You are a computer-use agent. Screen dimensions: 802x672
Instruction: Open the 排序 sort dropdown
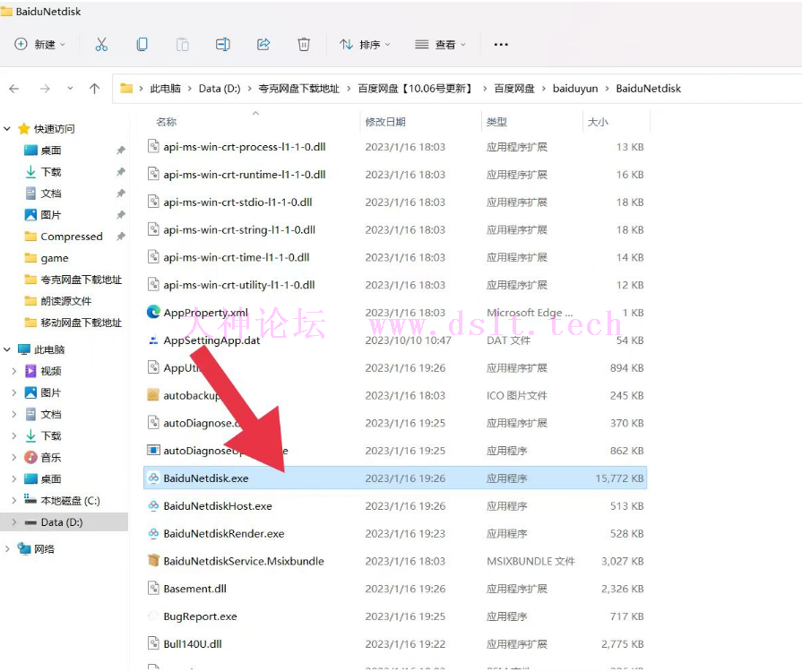pos(366,45)
